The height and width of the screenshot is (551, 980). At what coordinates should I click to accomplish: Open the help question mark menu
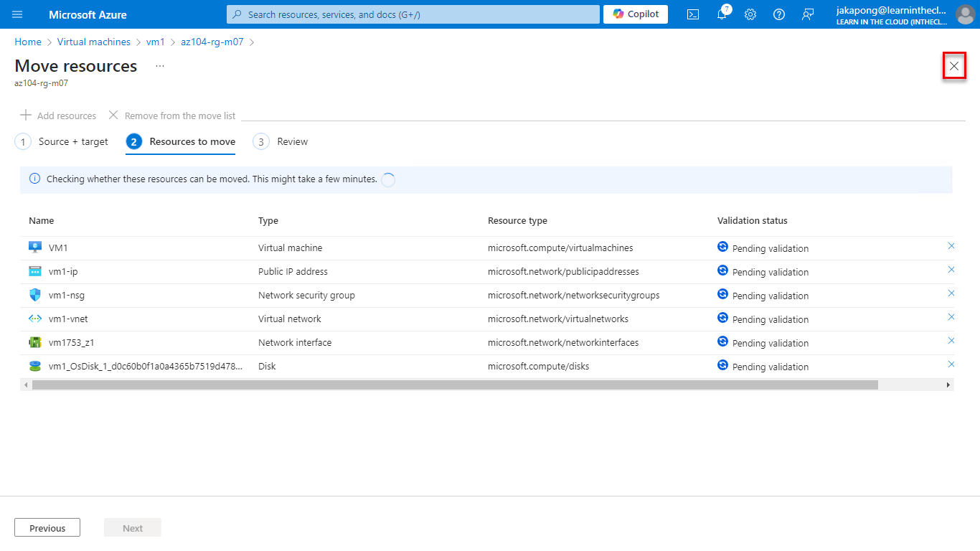(779, 14)
